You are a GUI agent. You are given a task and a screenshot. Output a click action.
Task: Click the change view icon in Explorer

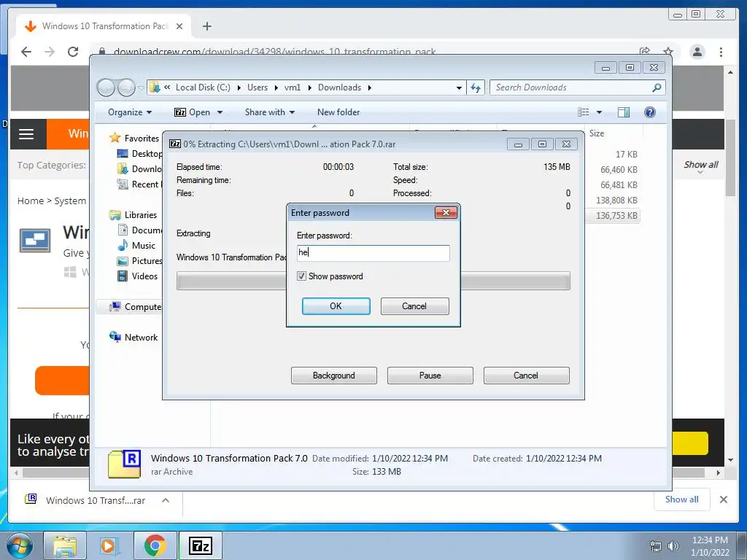(x=583, y=112)
